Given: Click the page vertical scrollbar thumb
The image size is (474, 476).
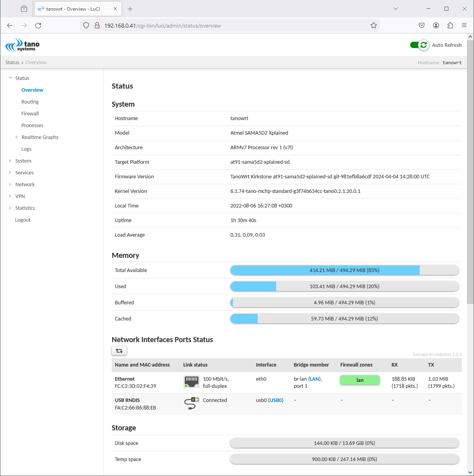Looking at the screenshot, I should pyautogui.click(x=470, y=172).
